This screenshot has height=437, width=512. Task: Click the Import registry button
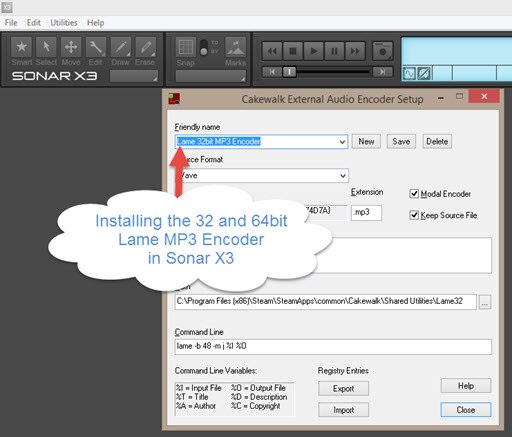(343, 410)
